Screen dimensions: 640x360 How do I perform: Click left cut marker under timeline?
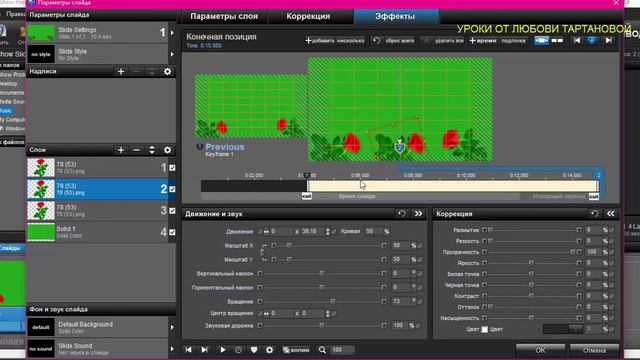[x=307, y=196]
